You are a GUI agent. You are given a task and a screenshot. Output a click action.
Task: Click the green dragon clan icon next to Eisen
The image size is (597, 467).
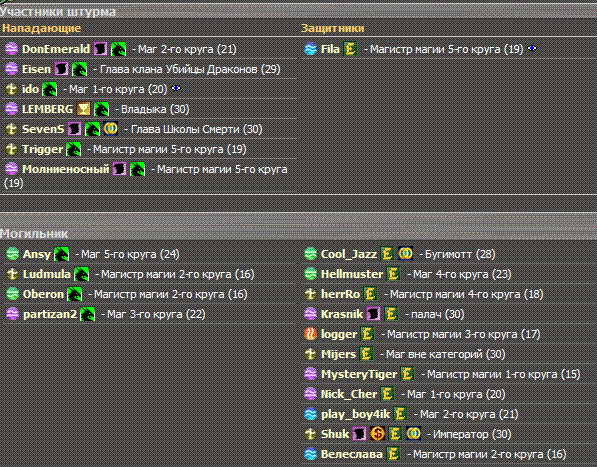[80, 69]
